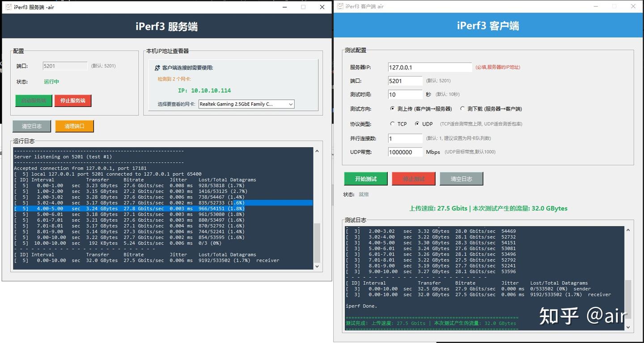Click 开始测试 button in client
The height and width of the screenshot is (343, 644).
(366, 179)
